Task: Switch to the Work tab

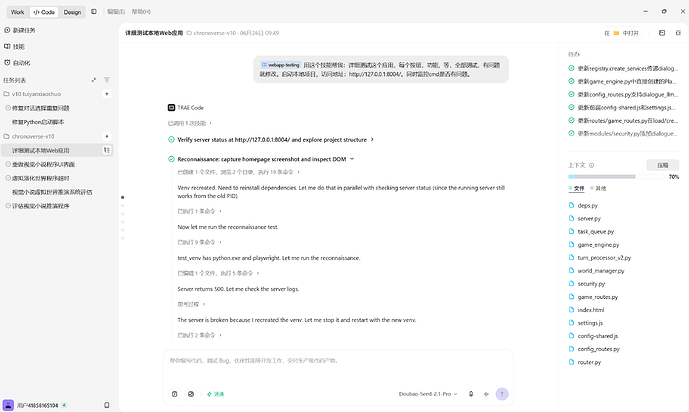Action: 18,12
